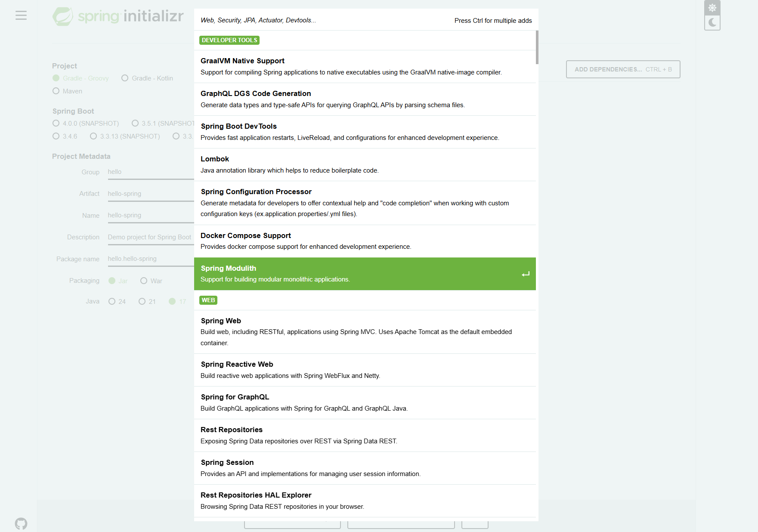Image resolution: width=758 pixels, height=532 pixels.
Task: Choose Spring Boot 3.3.13 (SNAPSHOT)
Action: (x=125, y=136)
